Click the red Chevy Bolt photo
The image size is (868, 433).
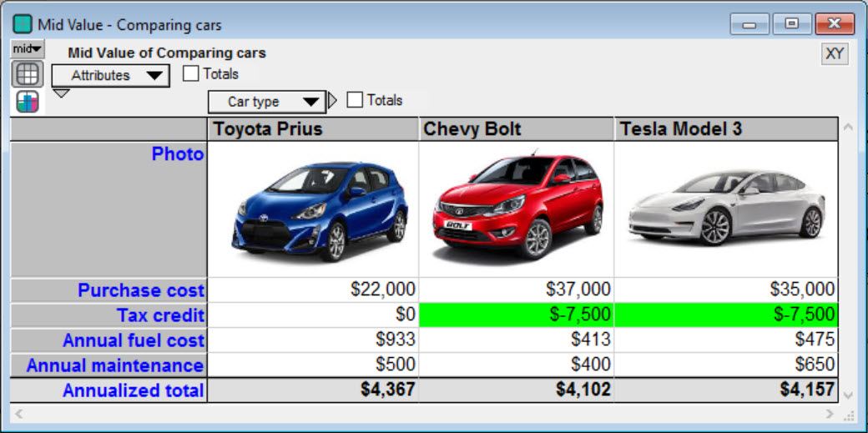click(517, 208)
